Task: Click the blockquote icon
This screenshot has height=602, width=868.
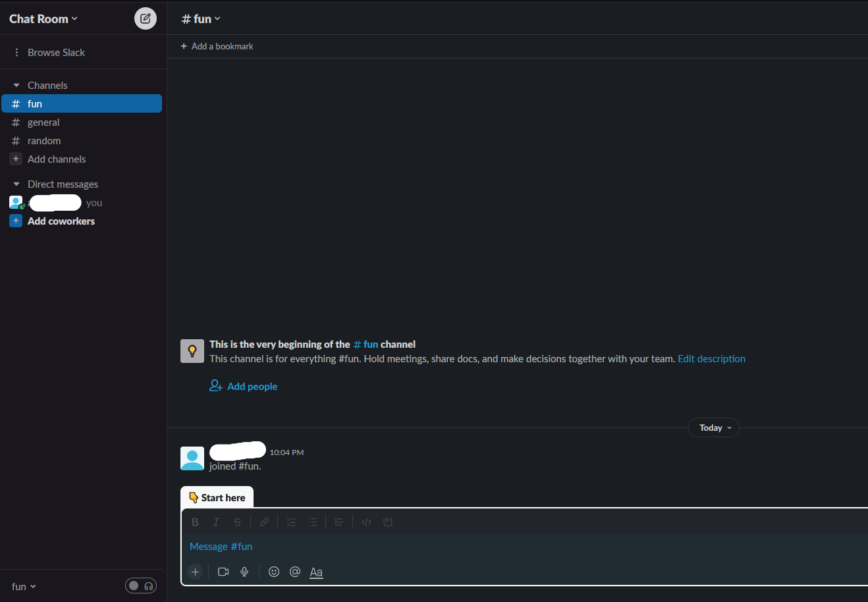Action: click(x=339, y=522)
